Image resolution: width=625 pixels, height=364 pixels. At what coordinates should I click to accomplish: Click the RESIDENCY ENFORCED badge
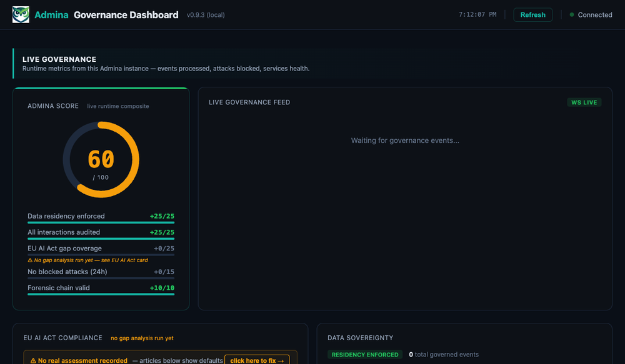[365, 355]
